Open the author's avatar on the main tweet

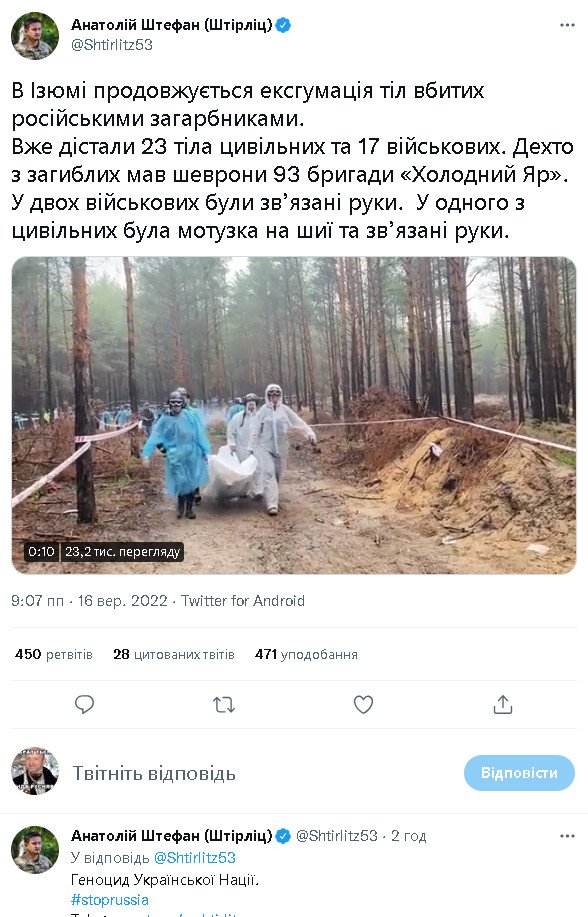[x=35, y=36]
